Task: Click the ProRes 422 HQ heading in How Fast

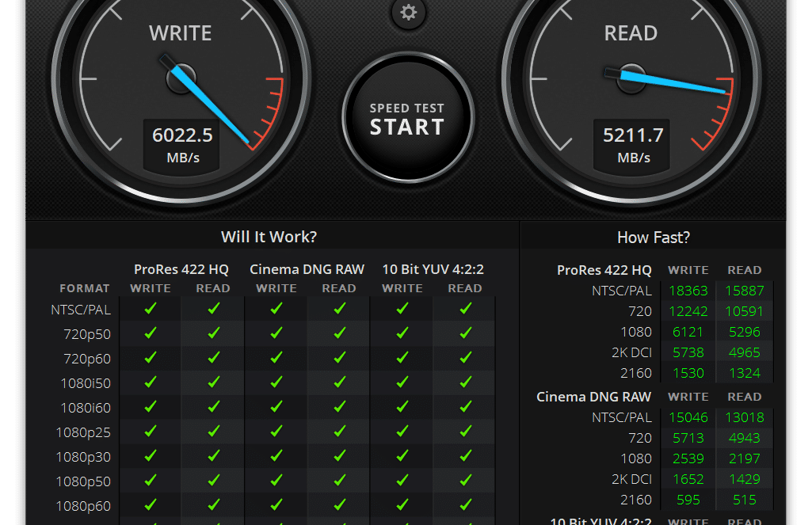Action: coord(604,270)
